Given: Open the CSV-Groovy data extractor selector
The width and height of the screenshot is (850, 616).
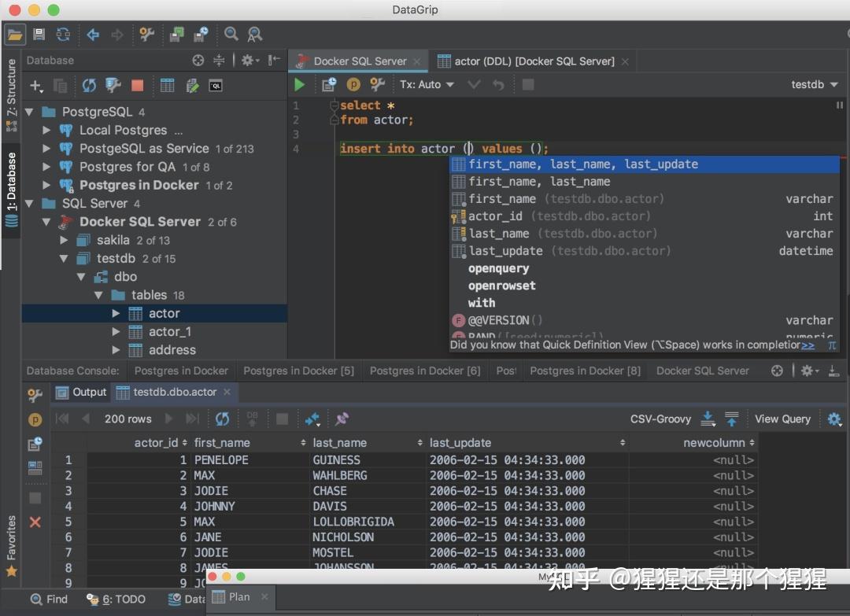Looking at the screenshot, I should (660, 419).
